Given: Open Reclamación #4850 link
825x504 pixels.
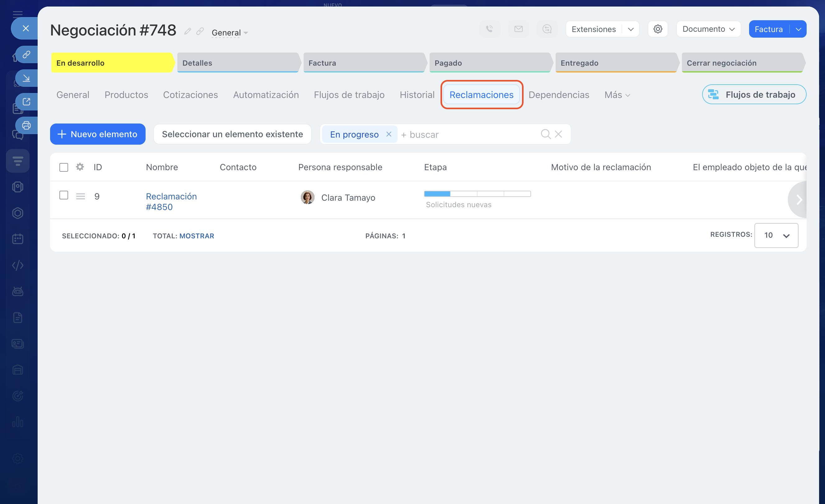Looking at the screenshot, I should 171,201.
